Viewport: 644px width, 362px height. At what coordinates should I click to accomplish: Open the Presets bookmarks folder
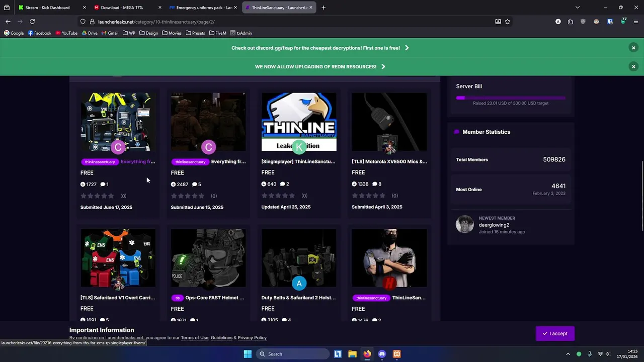tap(195, 33)
